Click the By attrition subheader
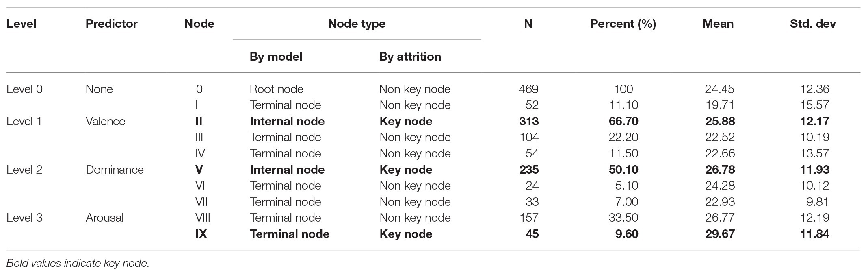Image resolution: width=868 pixels, height=275 pixels. click(x=410, y=57)
